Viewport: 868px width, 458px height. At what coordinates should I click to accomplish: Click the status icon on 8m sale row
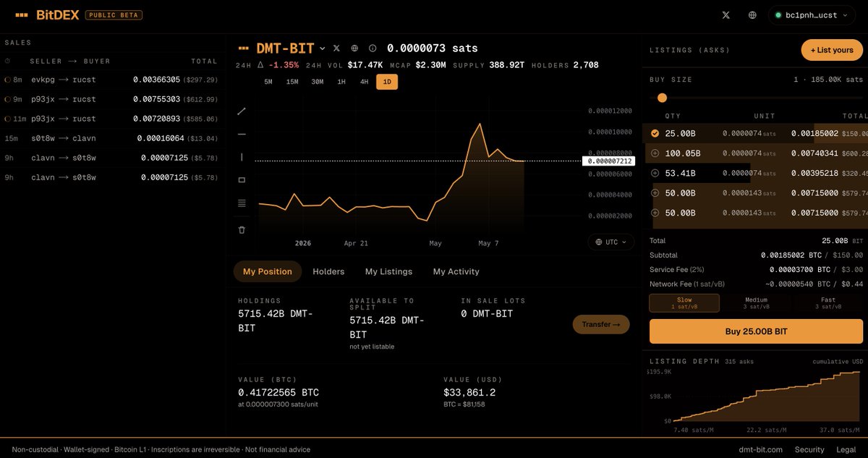[x=7, y=80]
